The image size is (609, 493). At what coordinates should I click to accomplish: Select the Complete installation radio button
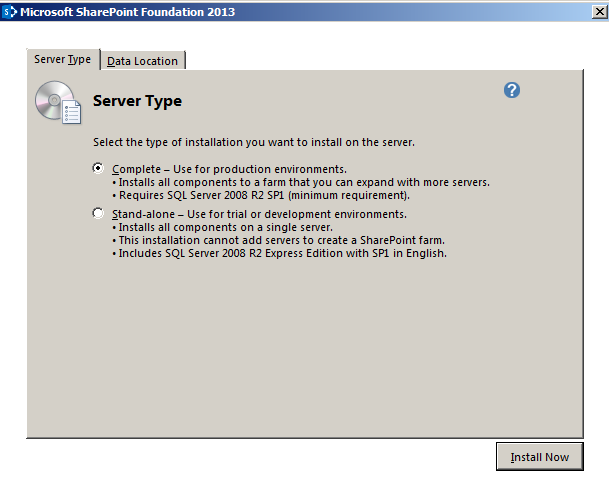click(x=98, y=168)
